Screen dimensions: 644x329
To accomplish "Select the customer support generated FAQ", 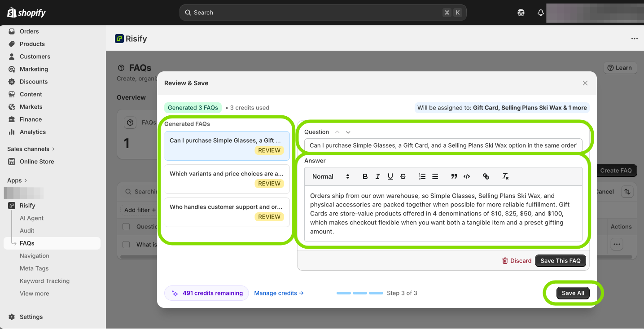I will pyautogui.click(x=227, y=212).
